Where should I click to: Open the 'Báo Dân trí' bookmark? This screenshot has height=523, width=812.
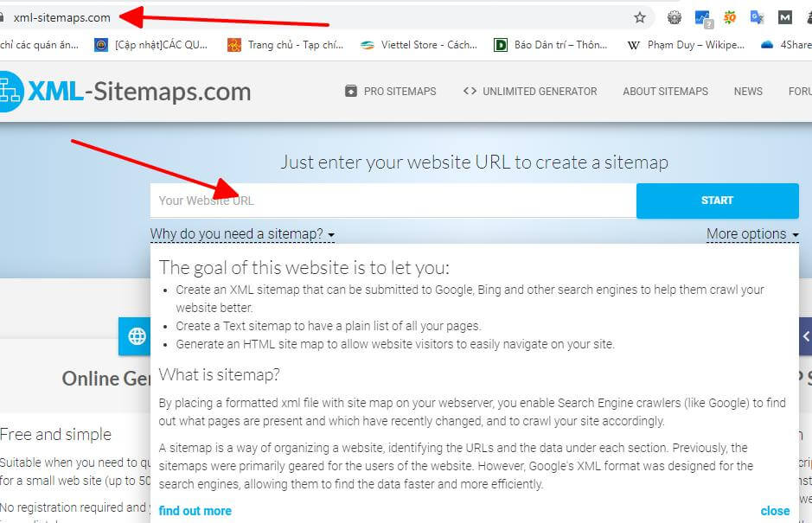click(x=551, y=45)
